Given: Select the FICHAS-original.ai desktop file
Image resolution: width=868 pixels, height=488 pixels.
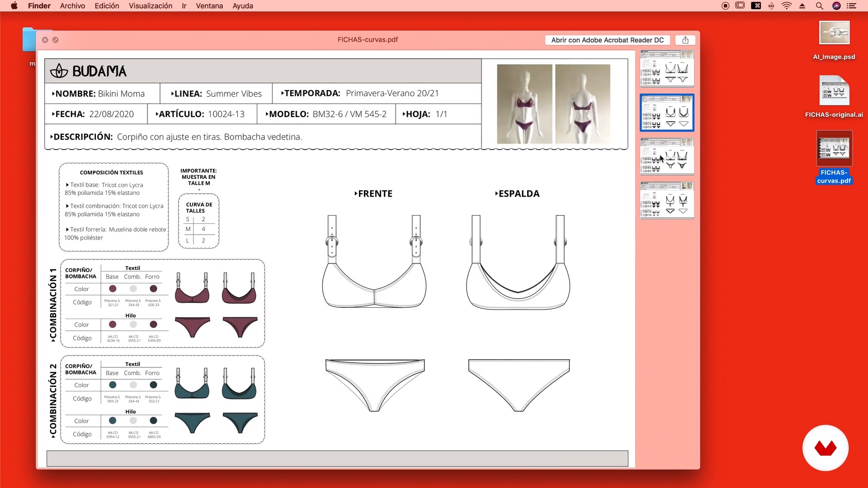Looking at the screenshot, I should [834, 97].
